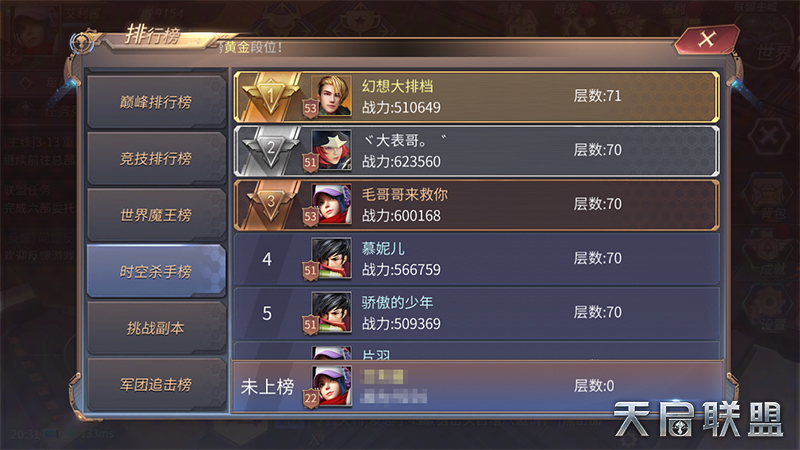The image size is (800, 450).
Task: Close the 排行榜 ranking window
Action: [707, 39]
